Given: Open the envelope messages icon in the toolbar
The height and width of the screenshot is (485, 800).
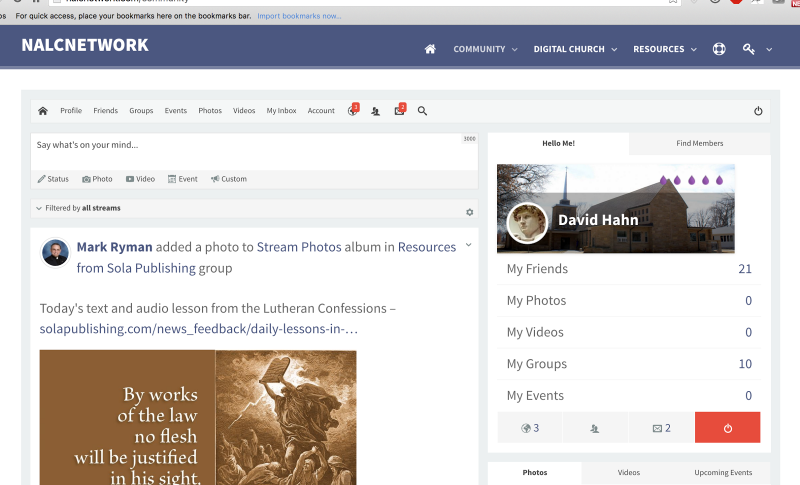Looking at the screenshot, I should pos(399,111).
